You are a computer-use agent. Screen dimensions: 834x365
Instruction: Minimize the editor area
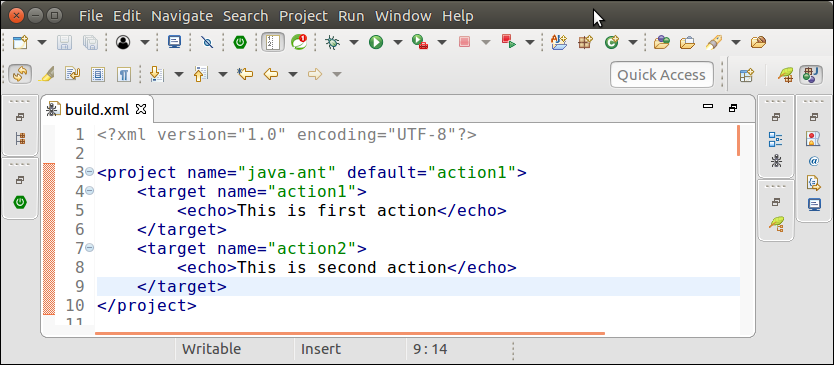708,107
